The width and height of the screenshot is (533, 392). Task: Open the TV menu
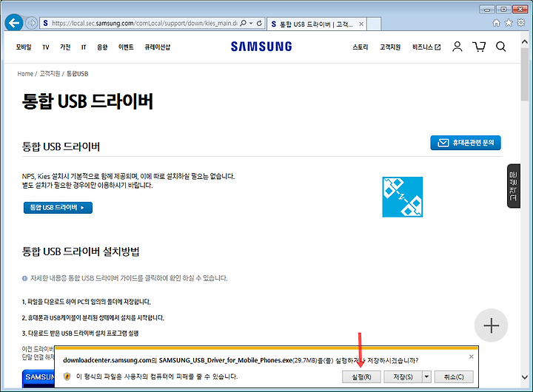point(46,47)
